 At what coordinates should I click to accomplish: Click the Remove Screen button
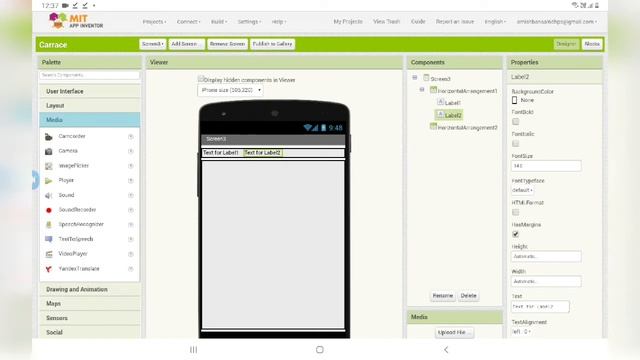tap(227, 44)
